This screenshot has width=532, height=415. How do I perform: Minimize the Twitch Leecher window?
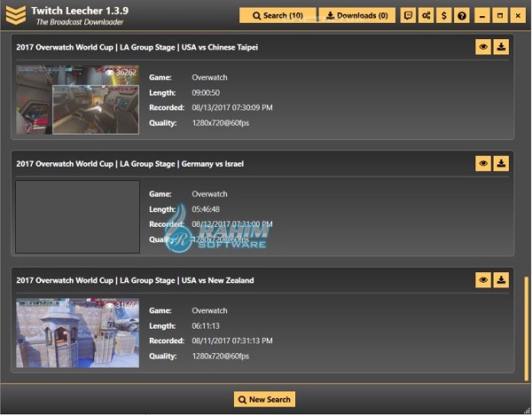click(482, 16)
